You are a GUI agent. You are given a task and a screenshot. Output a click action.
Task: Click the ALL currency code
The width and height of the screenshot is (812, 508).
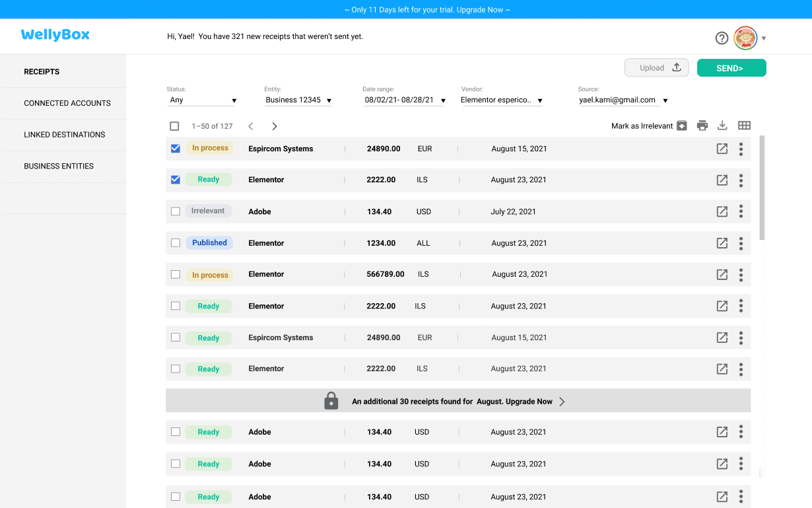423,243
